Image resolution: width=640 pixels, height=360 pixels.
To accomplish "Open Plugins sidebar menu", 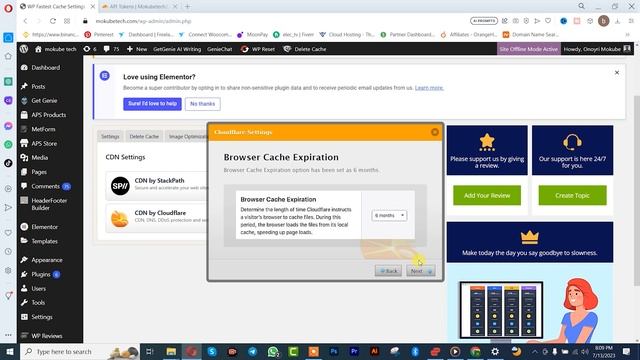I will [x=41, y=274].
